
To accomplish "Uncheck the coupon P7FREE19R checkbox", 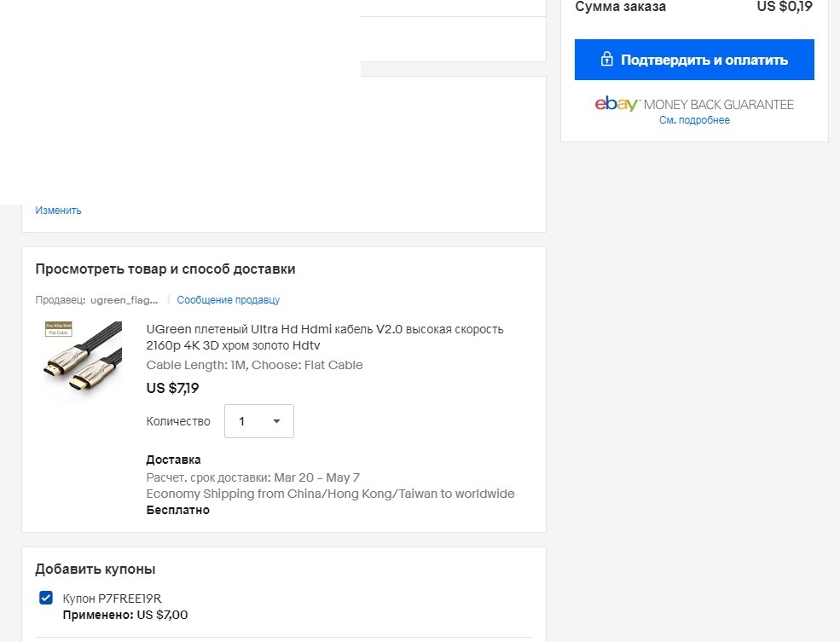I will click(46, 598).
